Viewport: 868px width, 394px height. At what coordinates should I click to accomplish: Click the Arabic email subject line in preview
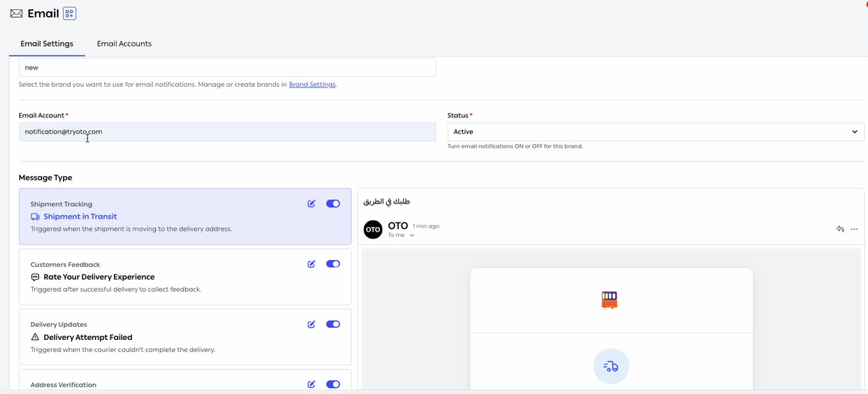386,201
